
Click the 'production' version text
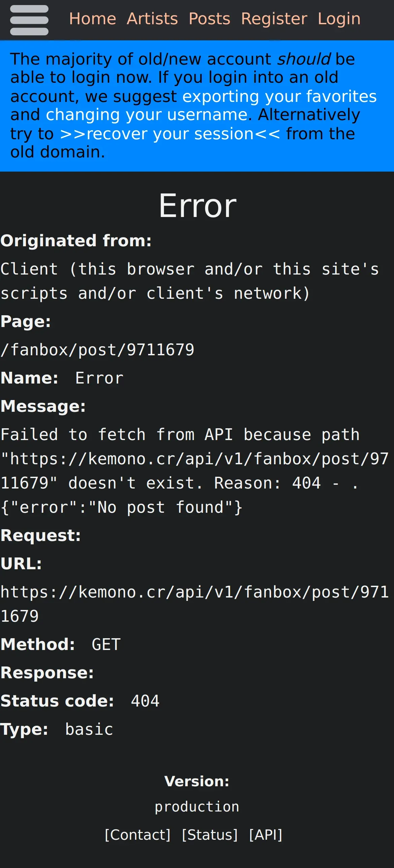[x=197, y=807]
